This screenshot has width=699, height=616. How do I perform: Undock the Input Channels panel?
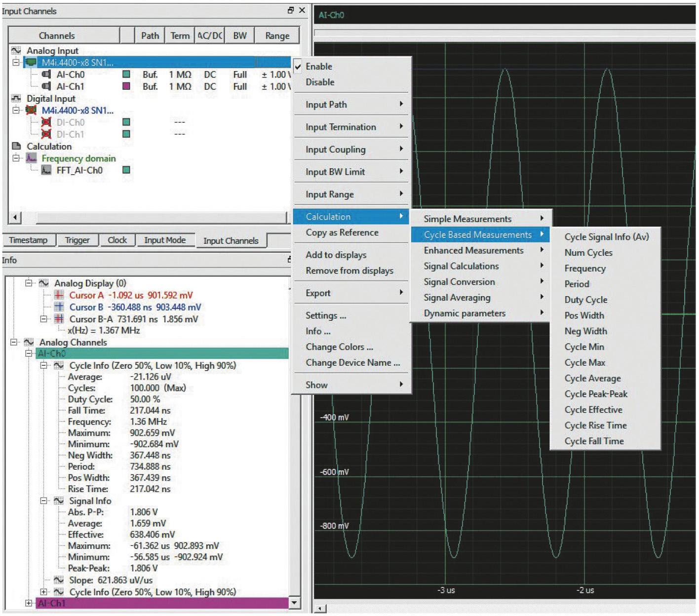coord(291,10)
